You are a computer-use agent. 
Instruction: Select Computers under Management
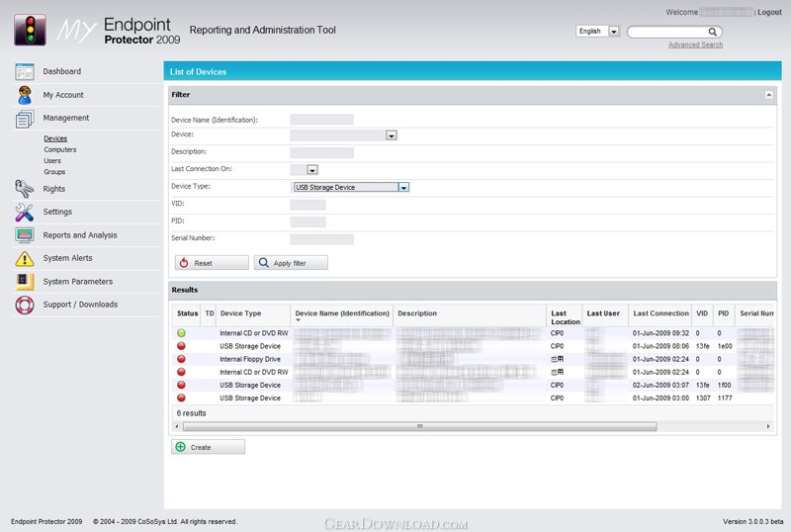(x=60, y=150)
